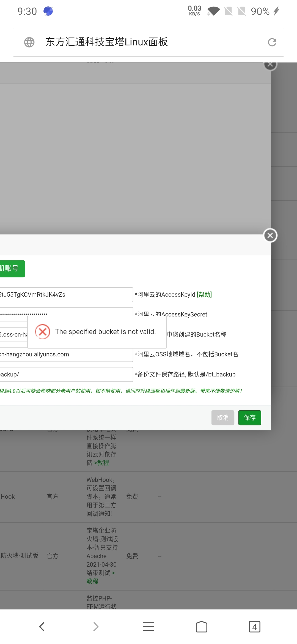Tap the globe icon in address bar
This screenshot has width=297, height=644.
point(29,42)
